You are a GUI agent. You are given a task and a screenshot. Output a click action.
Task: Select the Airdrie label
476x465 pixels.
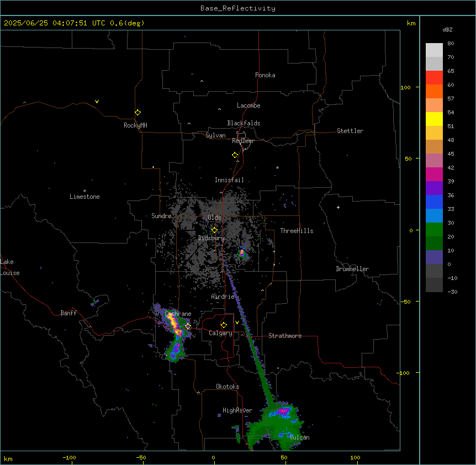(x=223, y=297)
